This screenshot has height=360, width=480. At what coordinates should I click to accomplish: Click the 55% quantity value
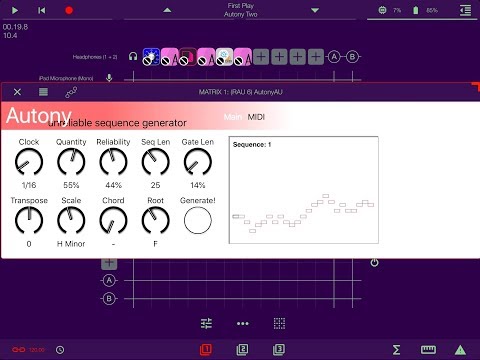coord(71,185)
